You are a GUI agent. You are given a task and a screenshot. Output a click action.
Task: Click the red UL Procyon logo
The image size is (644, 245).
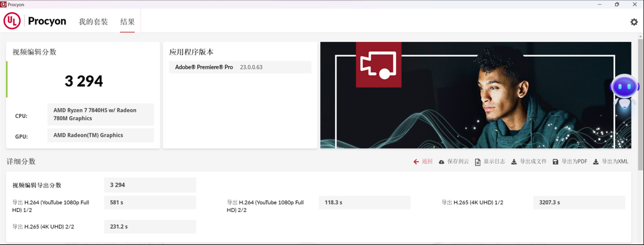13,21
